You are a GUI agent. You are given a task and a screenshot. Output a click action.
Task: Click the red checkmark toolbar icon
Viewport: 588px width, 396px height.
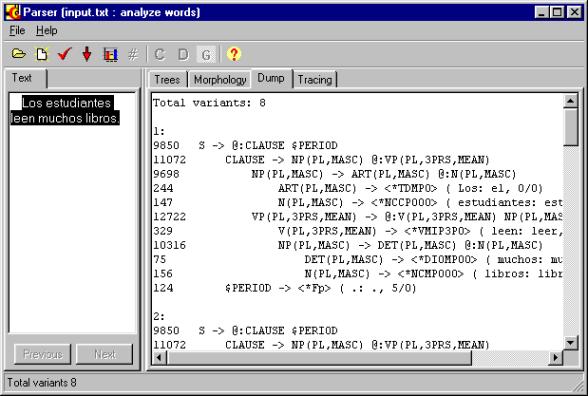click(64, 54)
